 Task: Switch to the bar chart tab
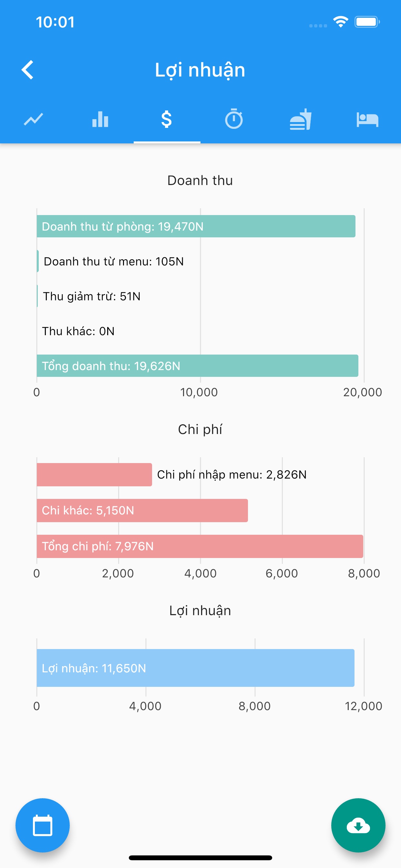[x=100, y=119]
